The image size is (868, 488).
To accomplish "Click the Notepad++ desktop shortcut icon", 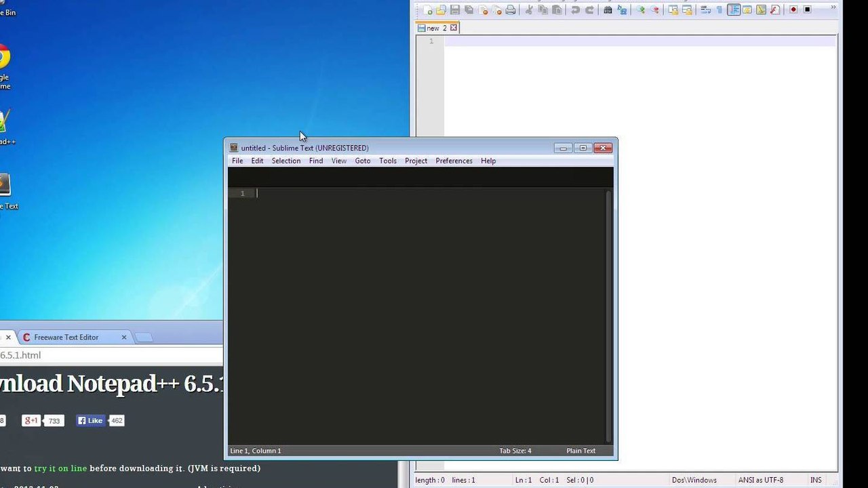I will pos(5,126).
